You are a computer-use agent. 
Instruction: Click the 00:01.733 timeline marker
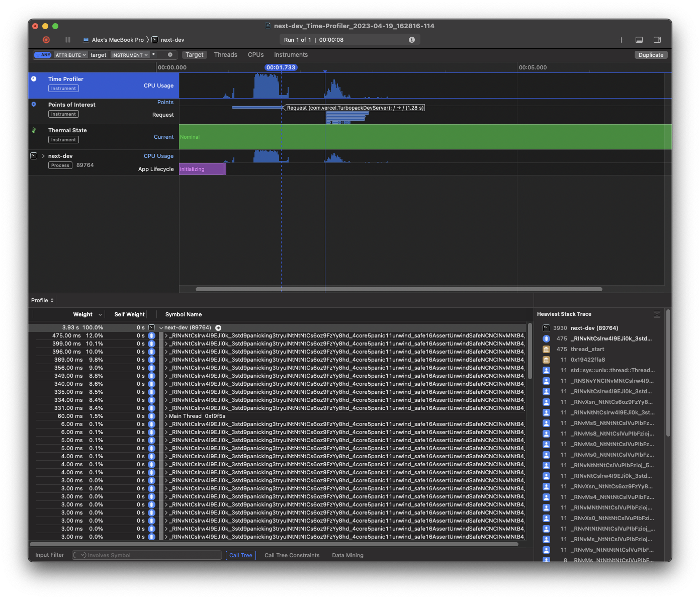tap(281, 67)
